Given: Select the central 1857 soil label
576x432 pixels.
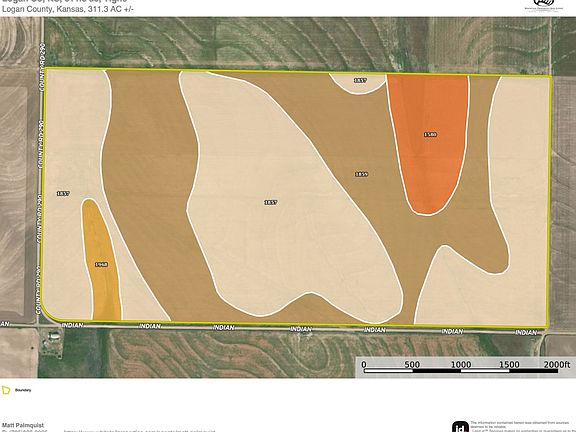Looking at the screenshot, I should pos(271,202).
